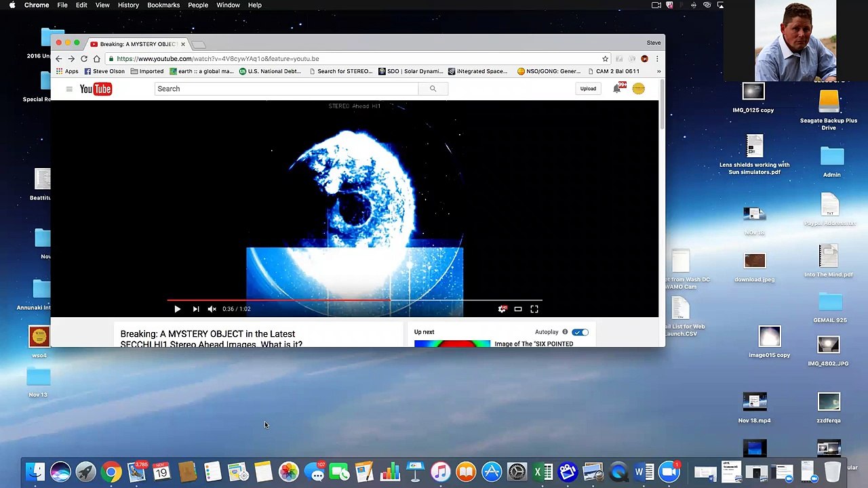
Task: Open iTunes from the dock
Action: pyautogui.click(x=441, y=472)
